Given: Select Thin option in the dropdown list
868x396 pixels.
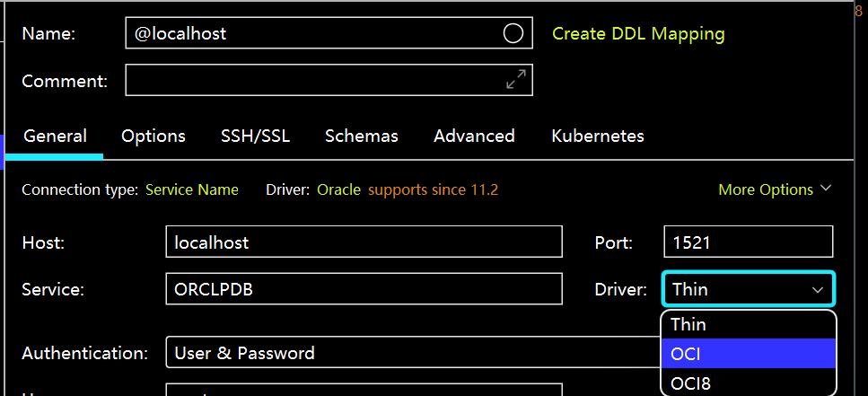Looking at the screenshot, I should pos(748,324).
